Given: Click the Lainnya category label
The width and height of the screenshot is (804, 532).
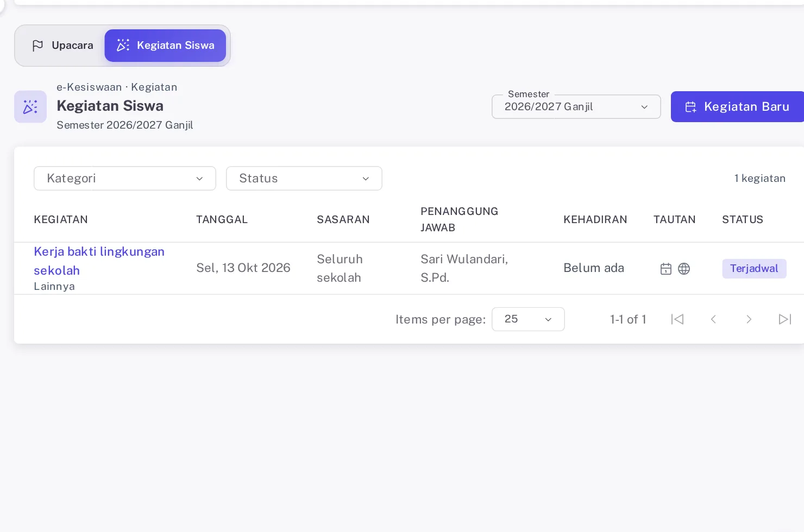Looking at the screenshot, I should point(54,286).
